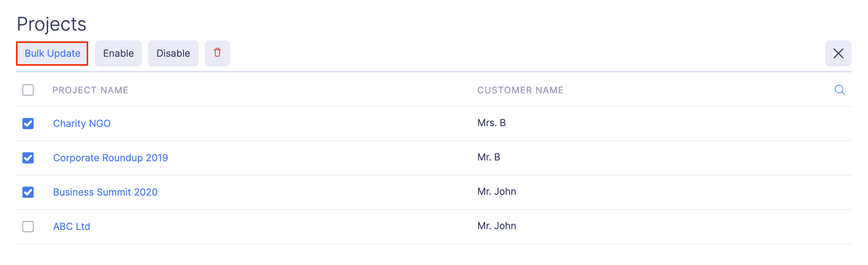
Task: Toggle the select-all header checkbox
Action: pyautogui.click(x=28, y=90)
